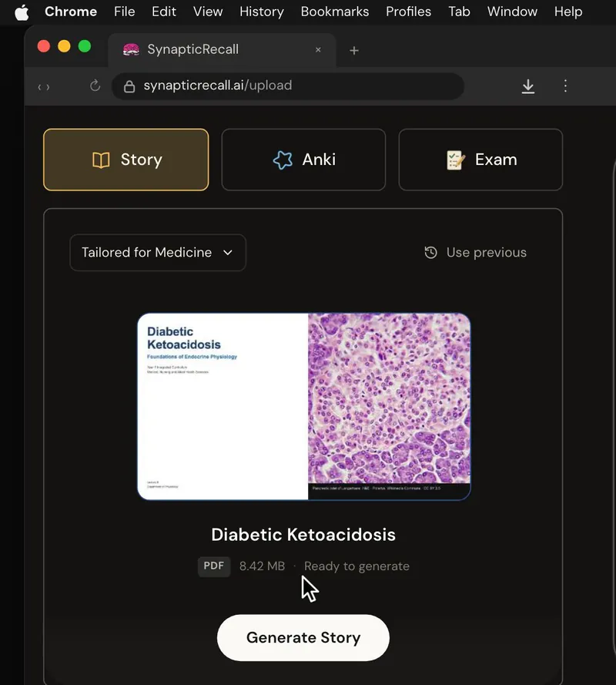Open the Tab menu
Image resolution: width=616 pixels, height=685 pixels.
click(459, 12)
